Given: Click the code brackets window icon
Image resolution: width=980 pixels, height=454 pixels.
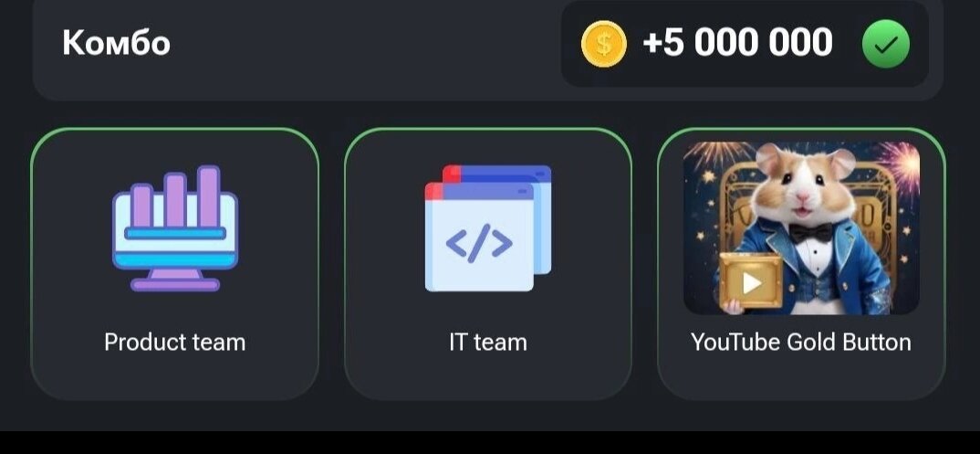Looking at the screenshot, I should (x=487, y=228).
